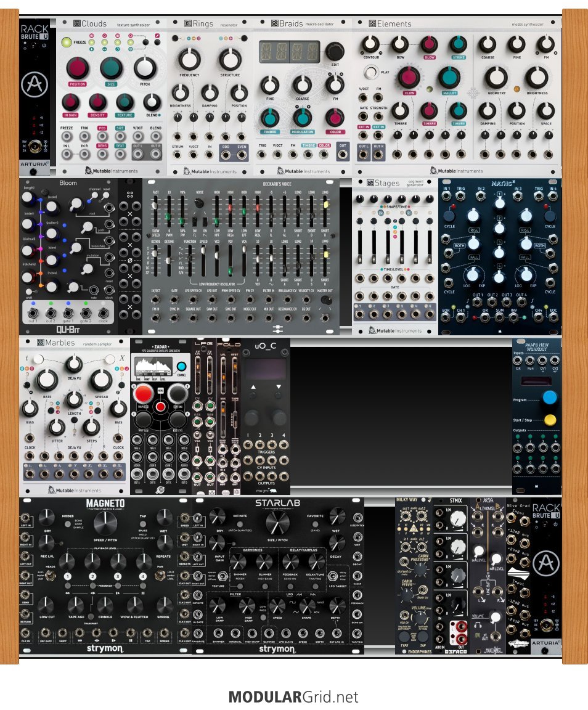
Task: Click the strymon logo on the Magneto module
Action: tap(105, 648)
